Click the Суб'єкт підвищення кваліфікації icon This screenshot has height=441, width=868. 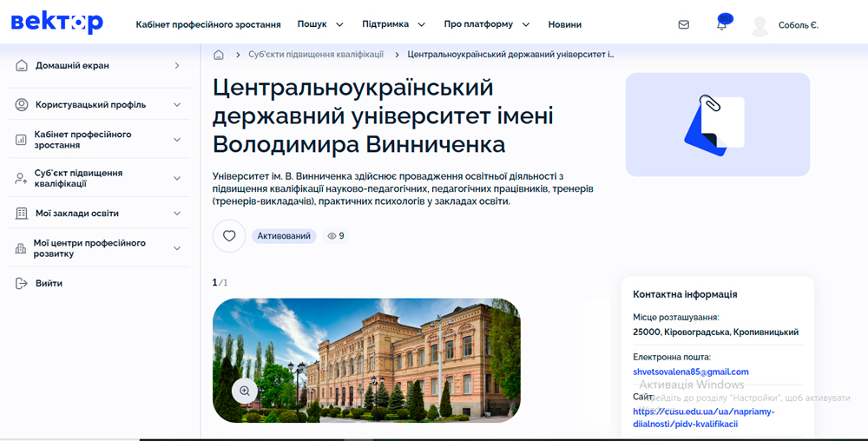pos(21,178)
